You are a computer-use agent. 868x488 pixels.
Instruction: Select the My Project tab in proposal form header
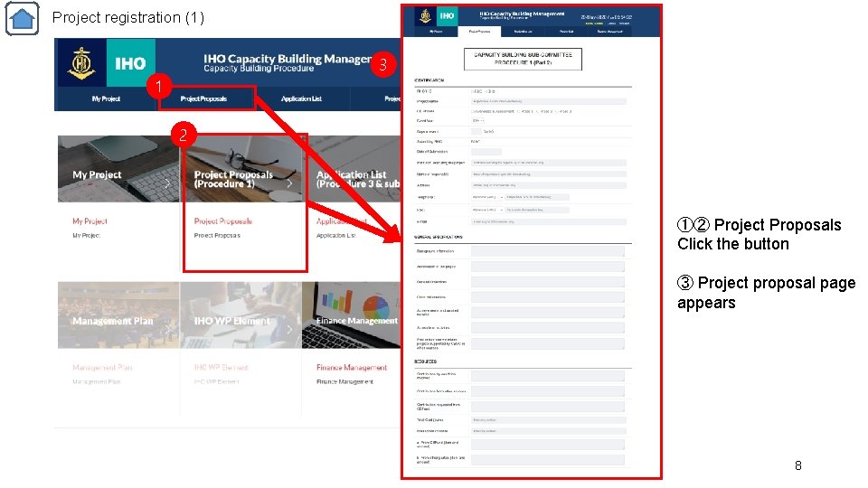click(x=436, y=32)
